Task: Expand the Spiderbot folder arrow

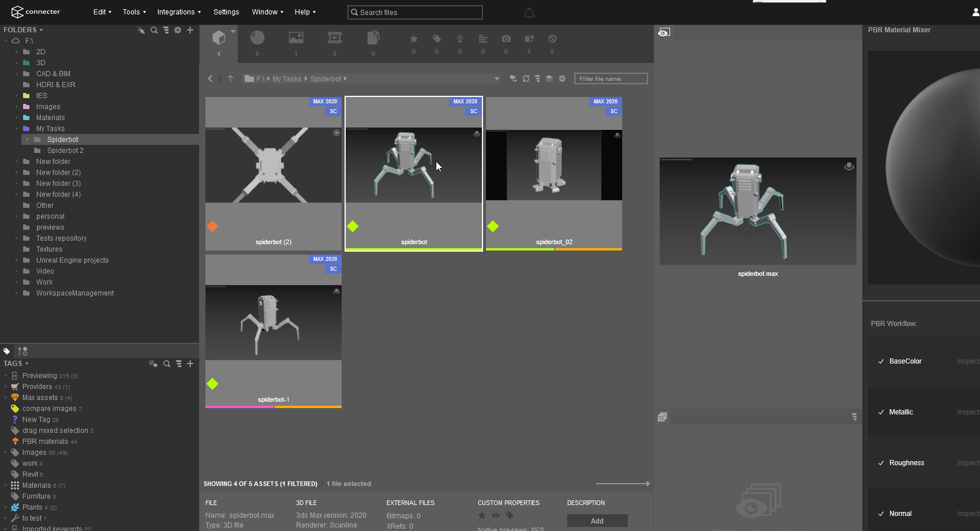Action: pos(28,140)
